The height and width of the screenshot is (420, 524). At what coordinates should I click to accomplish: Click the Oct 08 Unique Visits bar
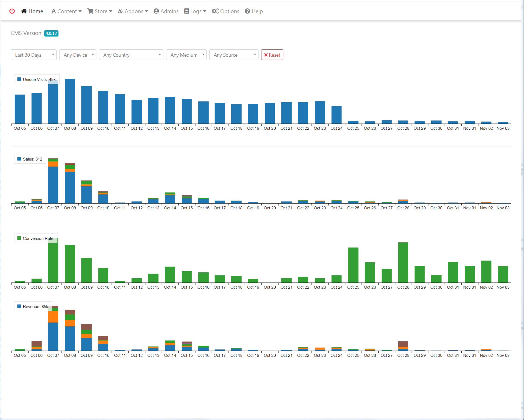coord(70,101)
